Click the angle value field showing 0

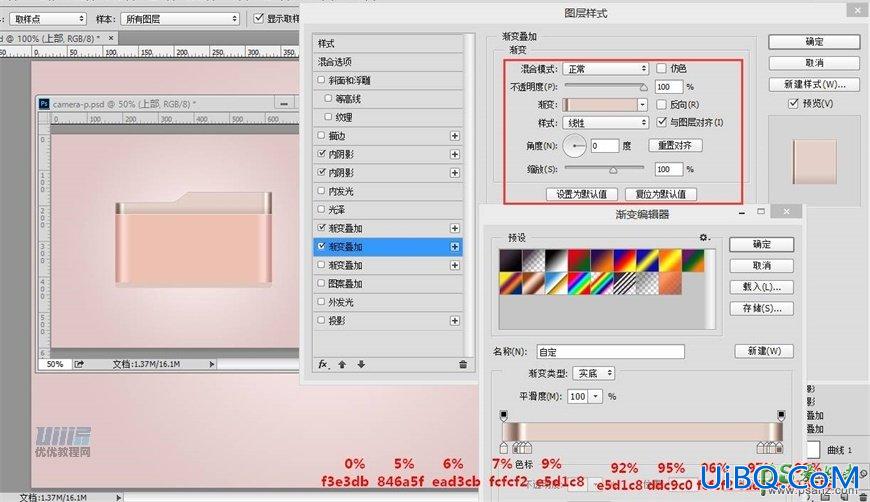[x=604, y=146]
